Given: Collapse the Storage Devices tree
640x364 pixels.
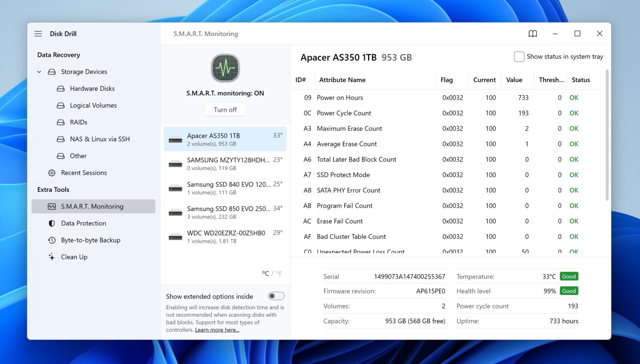Looking at the screenshot, I should point(39,72).
